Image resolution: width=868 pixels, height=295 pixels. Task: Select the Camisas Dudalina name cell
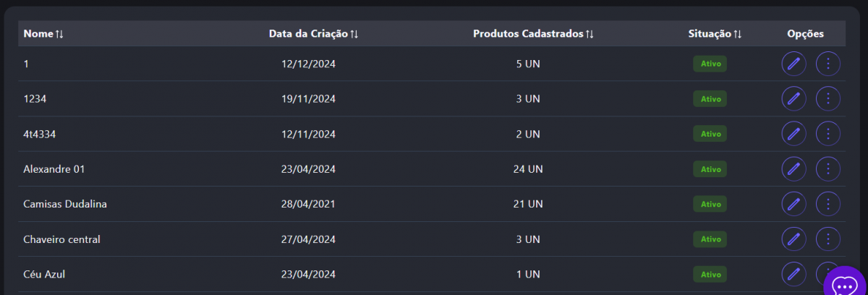tap(65, 204)
